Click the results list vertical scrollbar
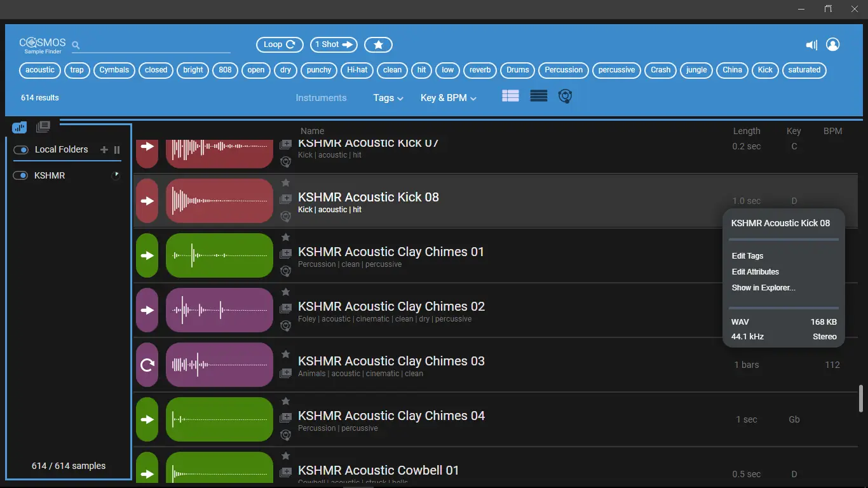Viewport: 868px width, 488px height. point(861,398)
